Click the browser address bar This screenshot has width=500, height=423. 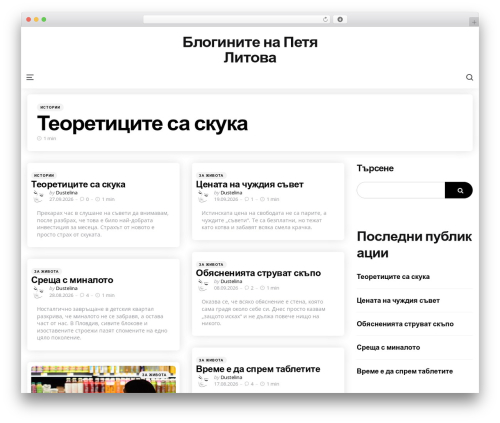[x=236, y=19]
